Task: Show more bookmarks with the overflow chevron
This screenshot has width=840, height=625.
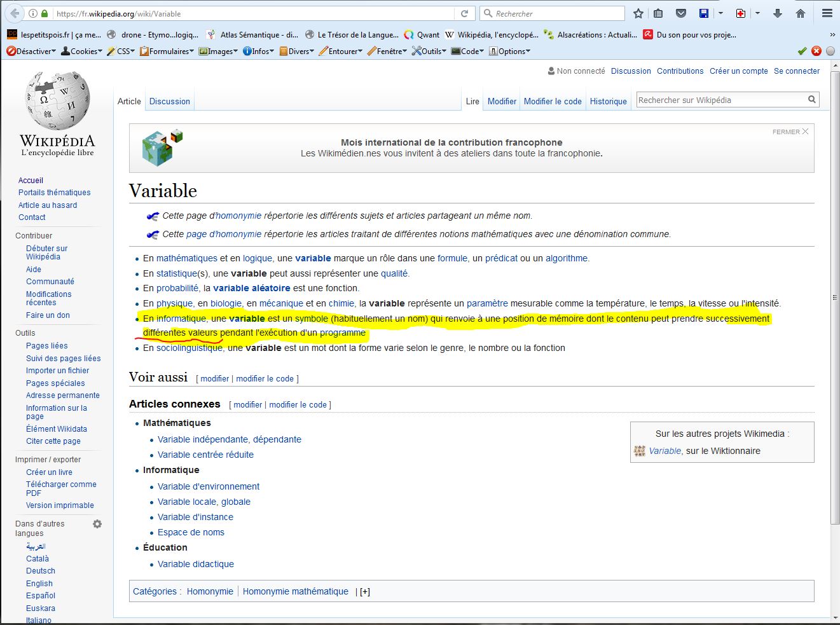Action: (x=832, y=35)
